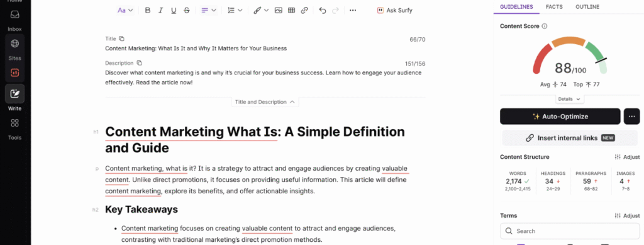Image resolution: width=644 pixels, height=245 pixels.
Task: Click the Avg 74 score label
Action: (553, 84)
